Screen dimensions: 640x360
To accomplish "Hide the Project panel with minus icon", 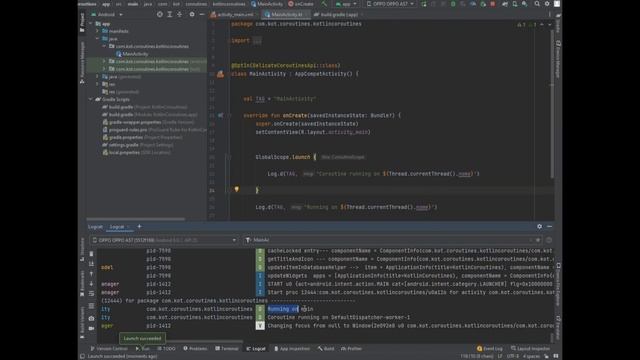I will (202, 14).
